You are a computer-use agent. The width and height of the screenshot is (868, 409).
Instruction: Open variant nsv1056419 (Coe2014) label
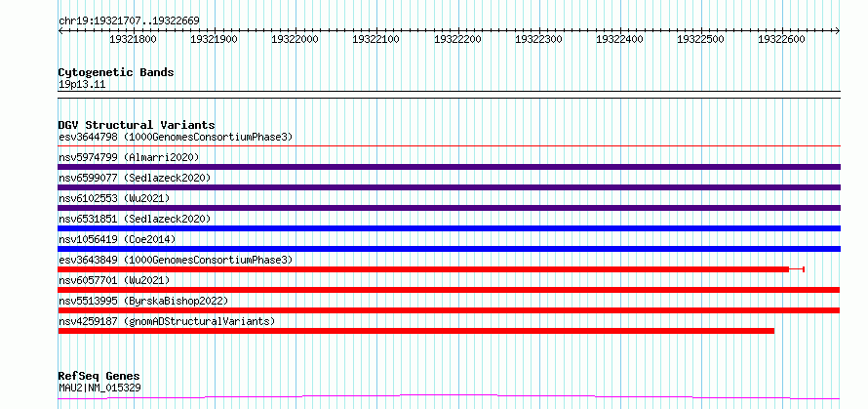pos(117,239)
